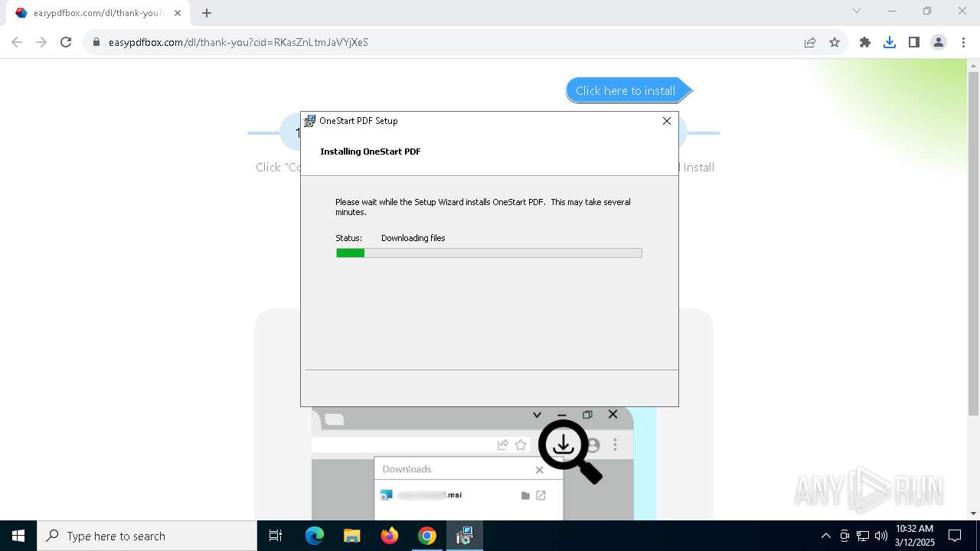
Task: Click the OneStart PDF Setup title icon
Action: 309,121
